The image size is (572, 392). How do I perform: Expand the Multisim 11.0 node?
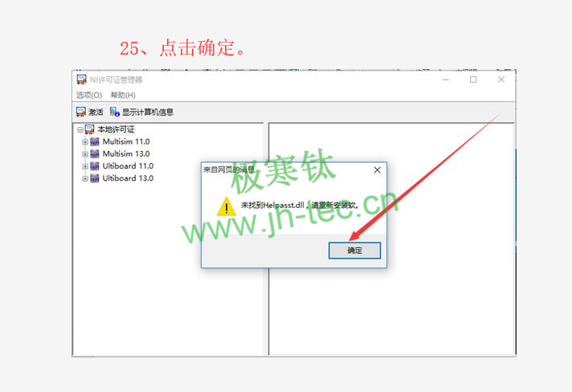(84, 142)
